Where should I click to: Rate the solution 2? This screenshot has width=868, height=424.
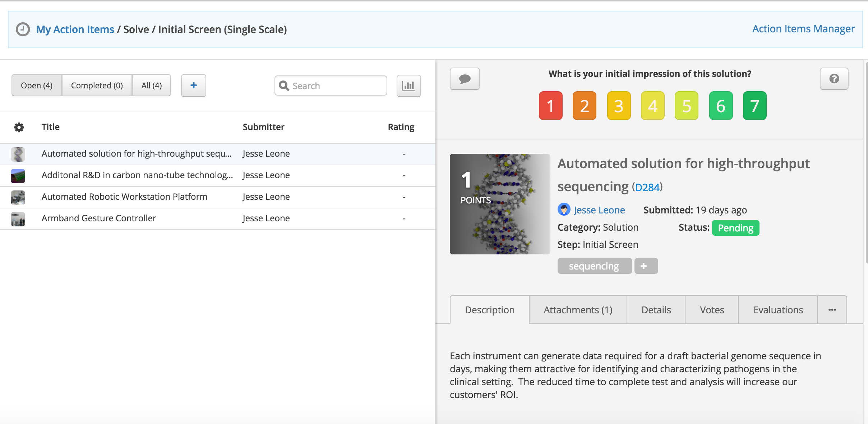[x=584, y=106]
